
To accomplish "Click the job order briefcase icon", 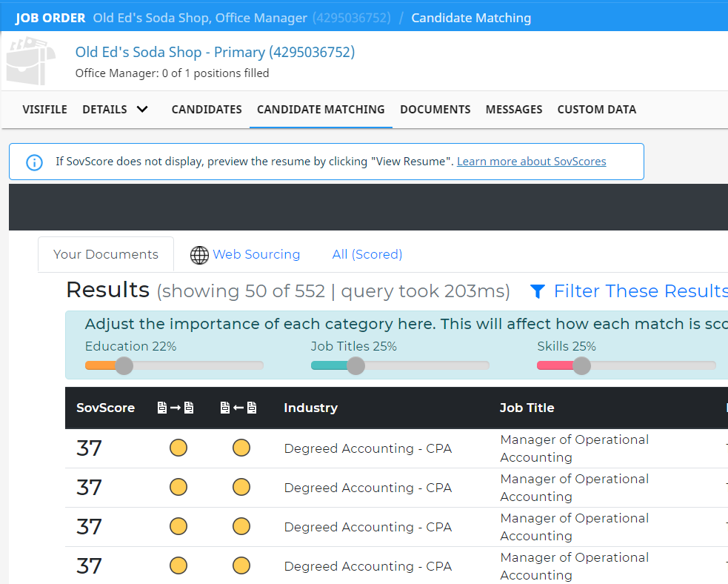I will (x=30, y=61).
